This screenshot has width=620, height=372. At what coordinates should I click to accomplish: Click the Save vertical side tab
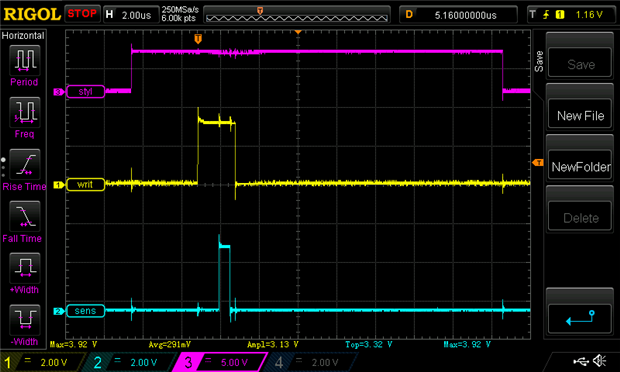[539, 62]
